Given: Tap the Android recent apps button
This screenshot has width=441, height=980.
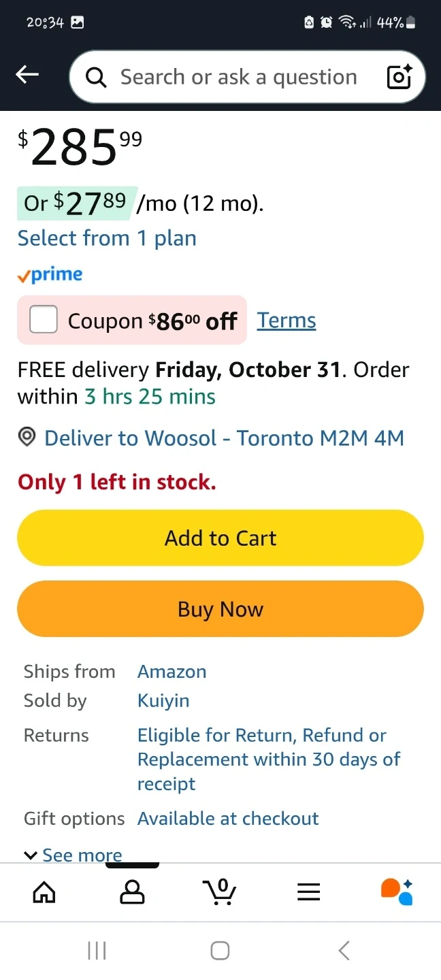Looking at the screenshot, I should coord(97,950).
